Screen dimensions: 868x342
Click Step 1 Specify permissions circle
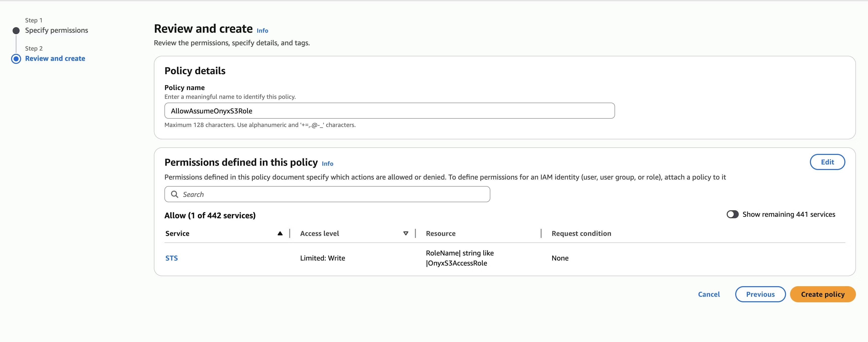click(x=16, y=31)
